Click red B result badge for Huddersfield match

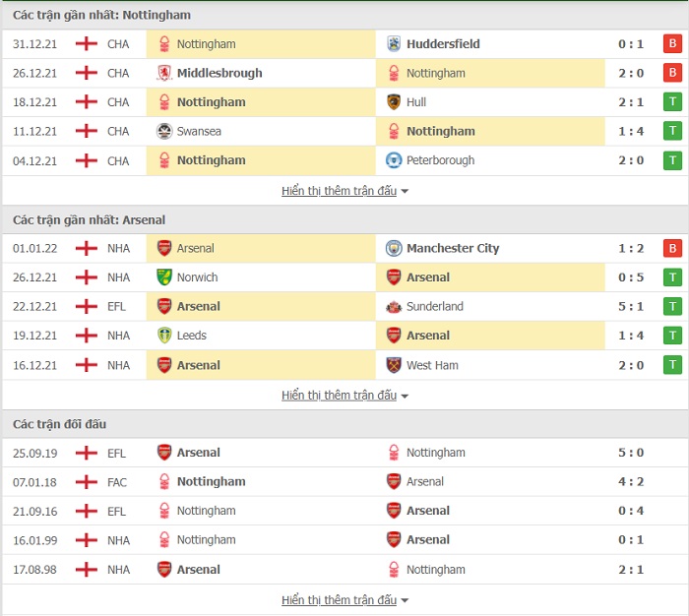pos(672,43)
